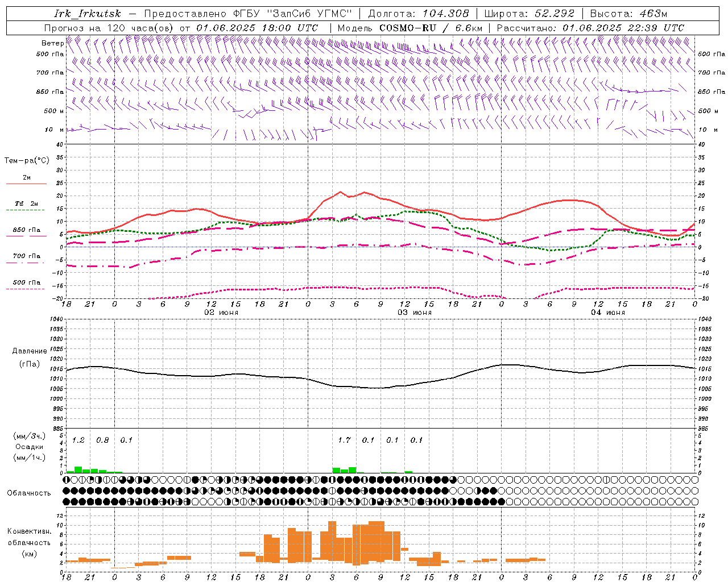Screen dimensions: 728x582
Task: Click the provider text "ЗапСиб УГМС"
Action: point(309,14)
